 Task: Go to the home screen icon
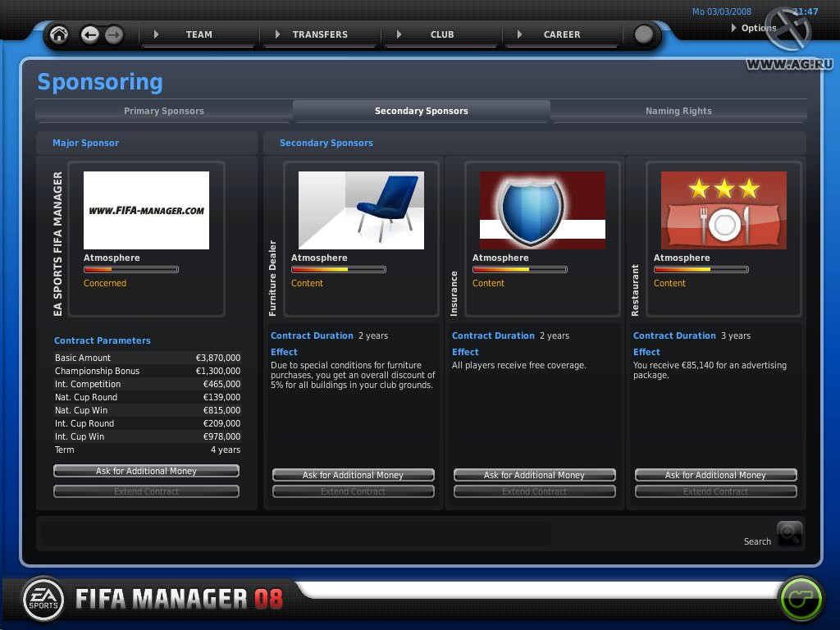pos(59,34)
